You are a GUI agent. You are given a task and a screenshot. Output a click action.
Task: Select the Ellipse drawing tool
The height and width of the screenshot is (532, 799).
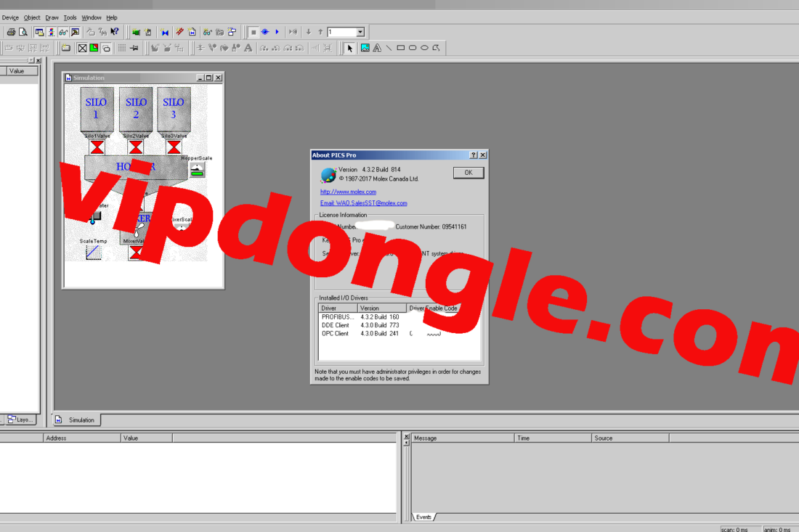(423, 48)
